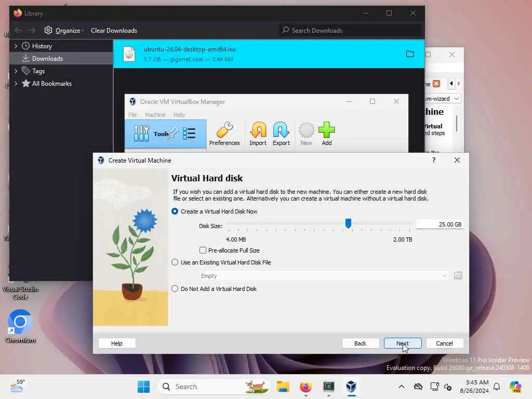Open VirtualBox taskbar icon

pos(351,387)
